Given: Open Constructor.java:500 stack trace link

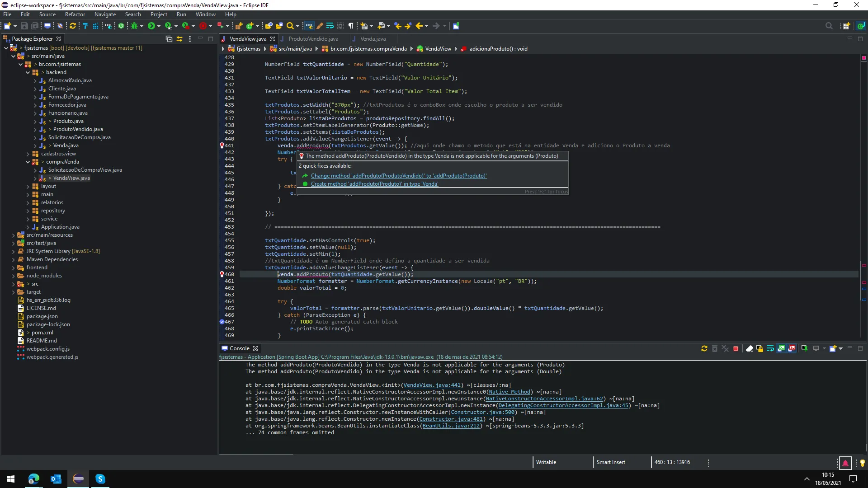Looking at the screenshot, I should pos(482,413).
